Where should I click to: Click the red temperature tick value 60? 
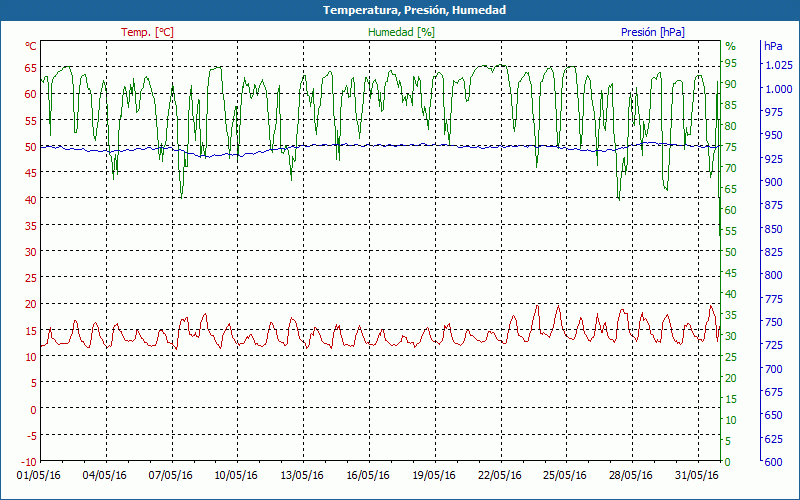[x=31, y=94]
